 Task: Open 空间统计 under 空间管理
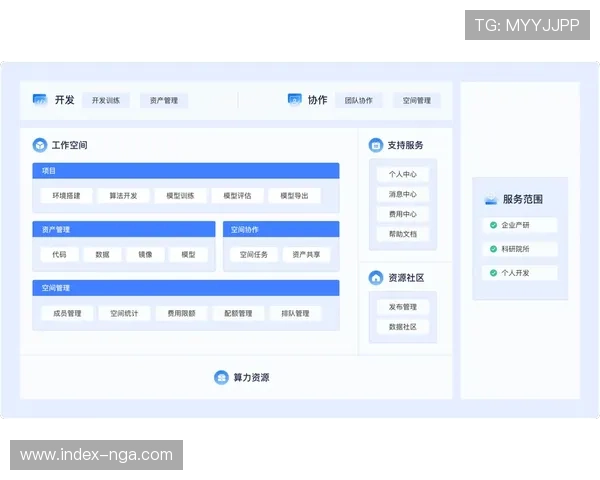click(124, 313)
